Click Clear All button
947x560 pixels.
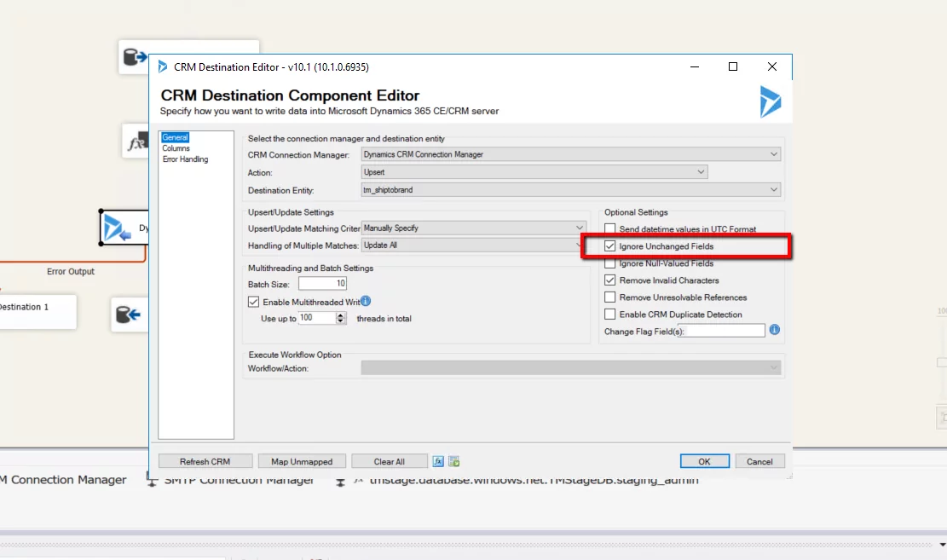389,461
